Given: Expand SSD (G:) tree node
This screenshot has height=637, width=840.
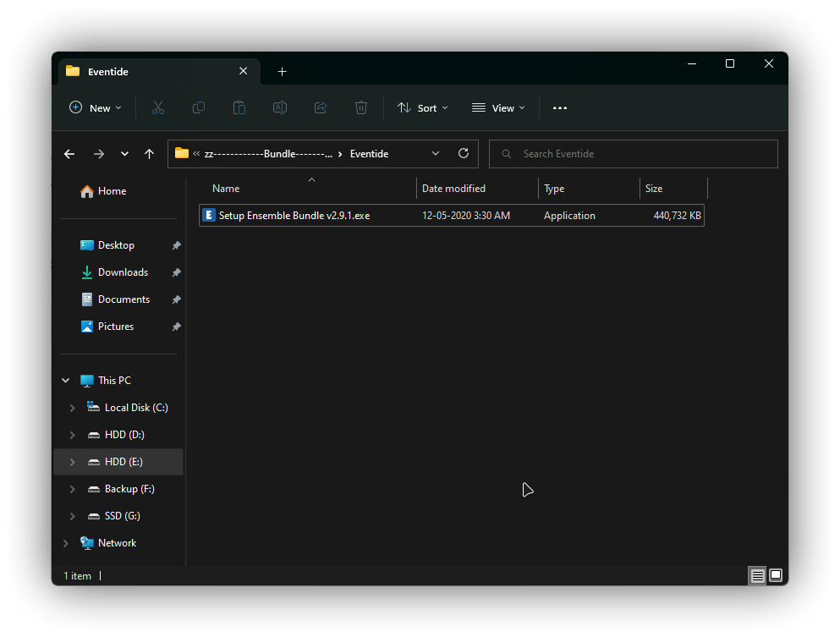Looking at the screenshot, I should click(x=72, y=516).
